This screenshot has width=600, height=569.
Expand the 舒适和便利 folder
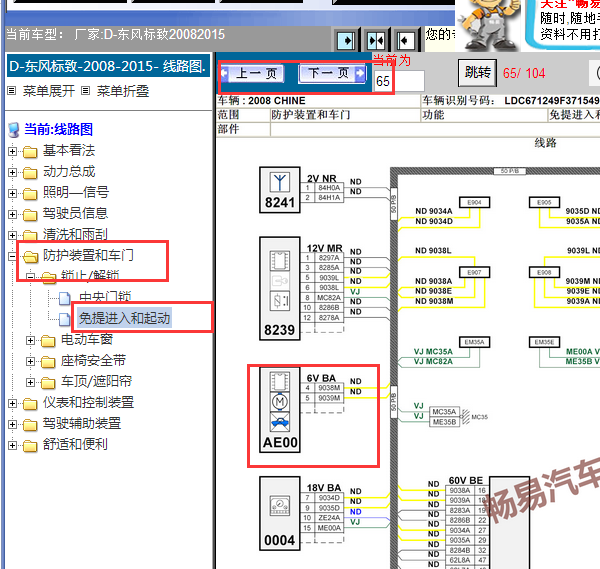click(x=12, y=445)
